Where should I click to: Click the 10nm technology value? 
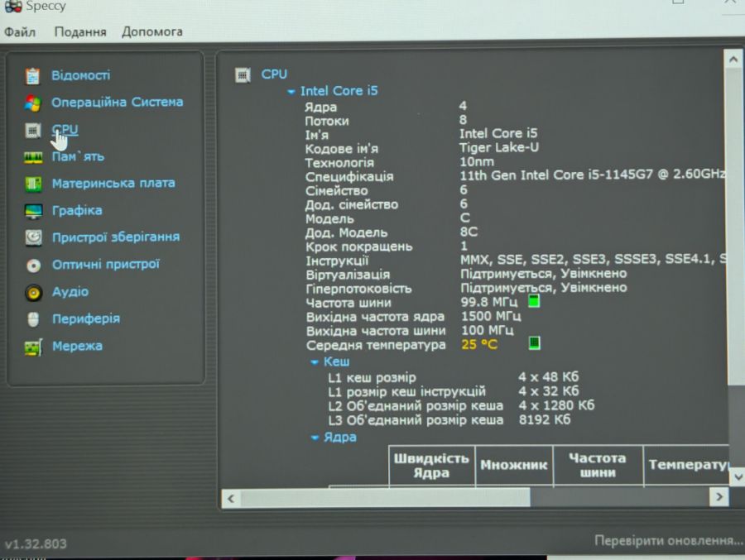click(477, 161)
